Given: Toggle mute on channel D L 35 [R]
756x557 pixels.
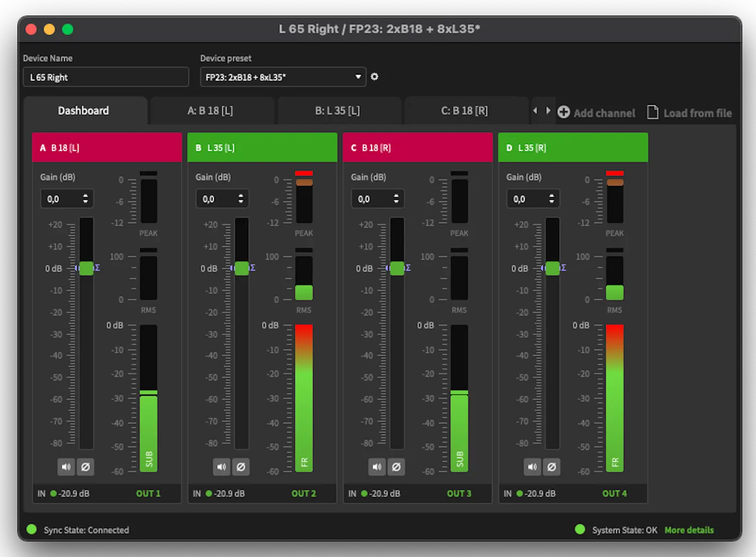Looking at the screenshot, I should click(532, 467).
